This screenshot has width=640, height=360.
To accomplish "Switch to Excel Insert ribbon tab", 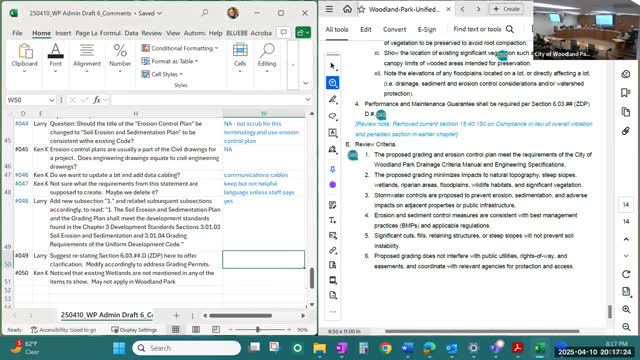I will 63,33.
